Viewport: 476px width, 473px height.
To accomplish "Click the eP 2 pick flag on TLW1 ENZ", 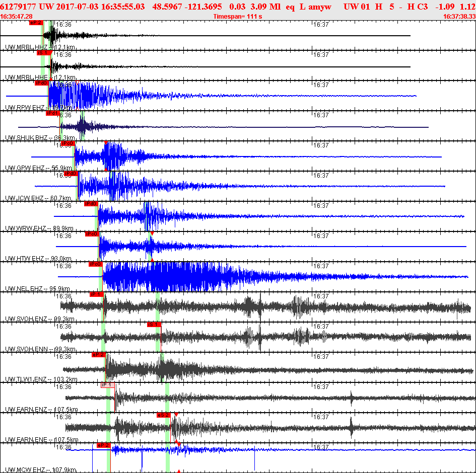I will point(98,355).
